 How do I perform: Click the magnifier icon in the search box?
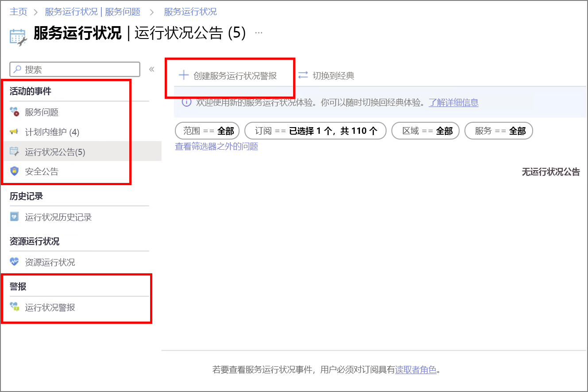pos(17,70)
